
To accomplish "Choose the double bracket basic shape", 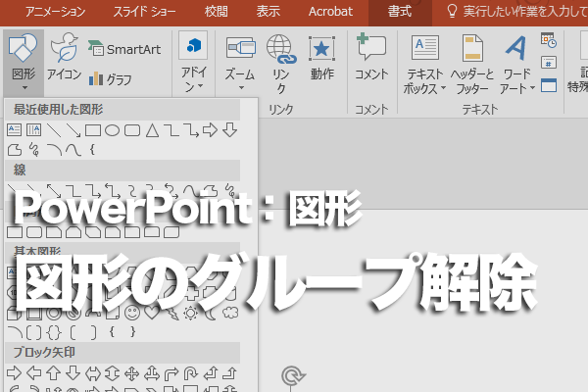I will [33, 332].
